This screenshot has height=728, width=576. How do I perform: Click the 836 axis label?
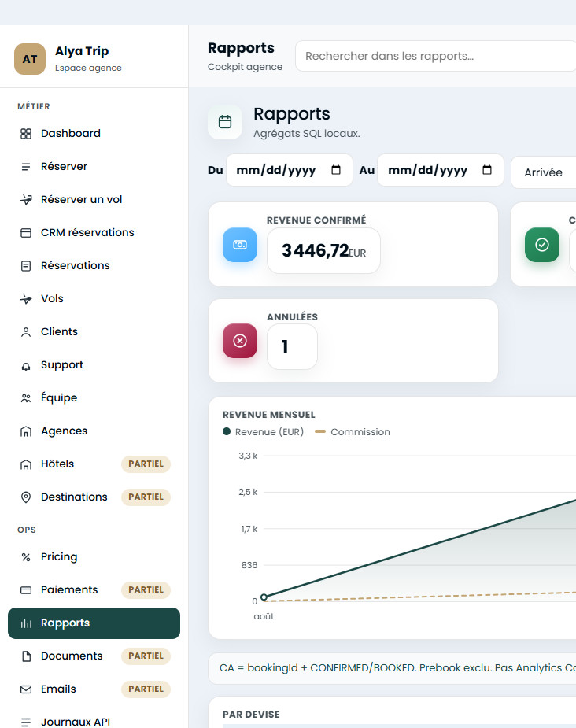(249, 566)
